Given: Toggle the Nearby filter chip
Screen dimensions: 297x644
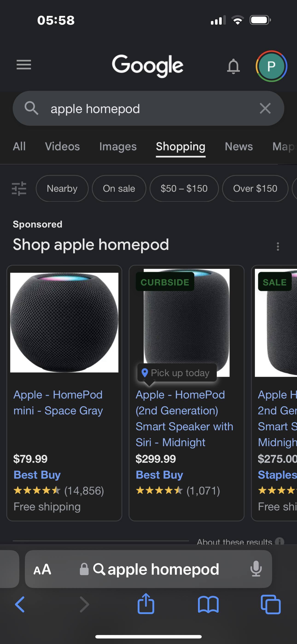Looking at the screenshot, I should (62, 188).
